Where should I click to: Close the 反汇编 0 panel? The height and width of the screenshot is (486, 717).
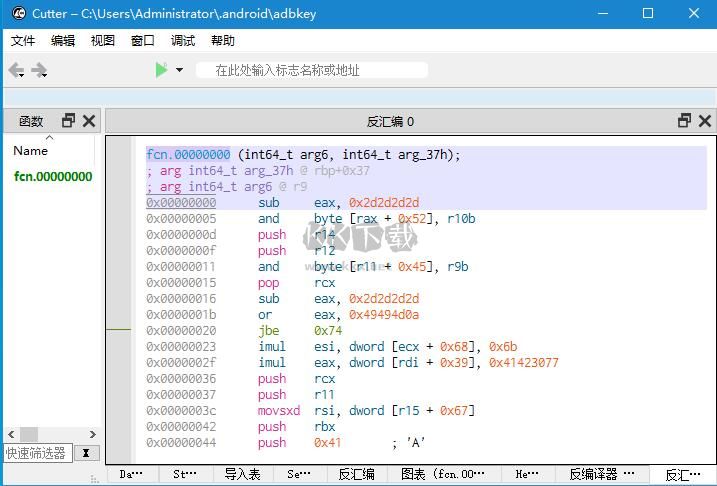point(705,121)
